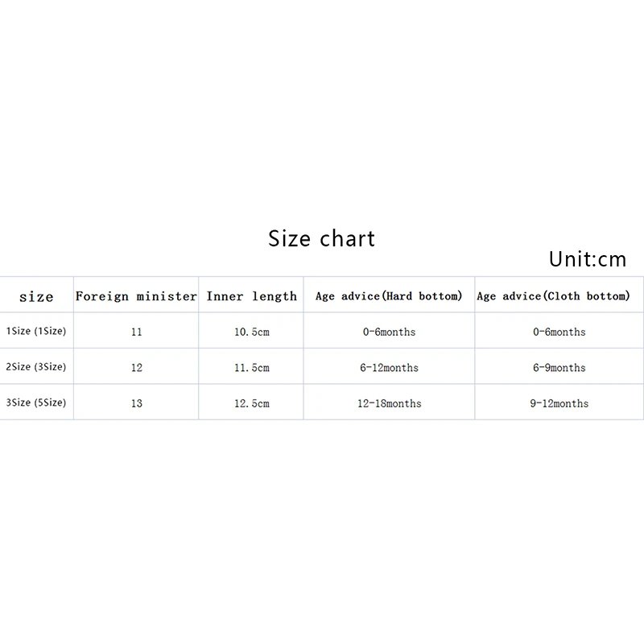The height and width of the screenshot is (644, 644).
Task: Click the Foreign minister value 11
Action: [x=136, y=332]
